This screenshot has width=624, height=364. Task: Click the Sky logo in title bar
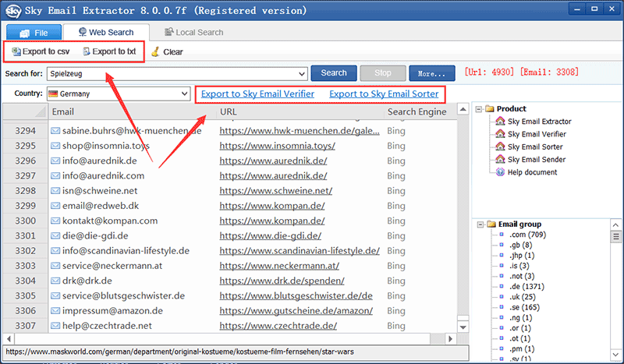click(x=12, y=11)
